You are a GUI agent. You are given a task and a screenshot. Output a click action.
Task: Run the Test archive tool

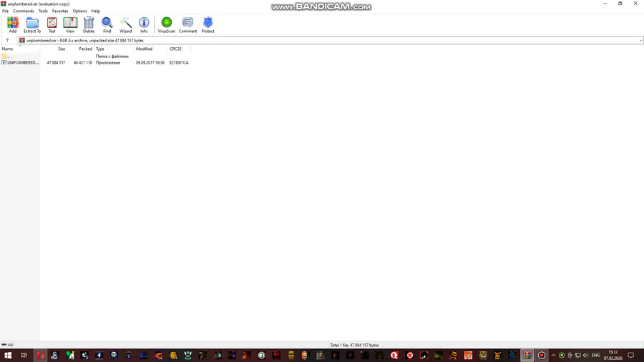tap(52, 24)
